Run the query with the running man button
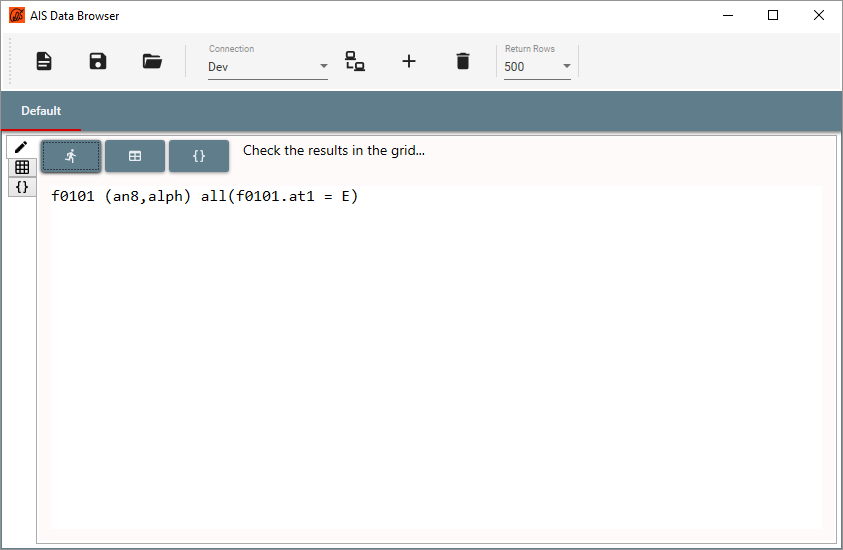This screenshot has width=843, height=550. (71, 156)
